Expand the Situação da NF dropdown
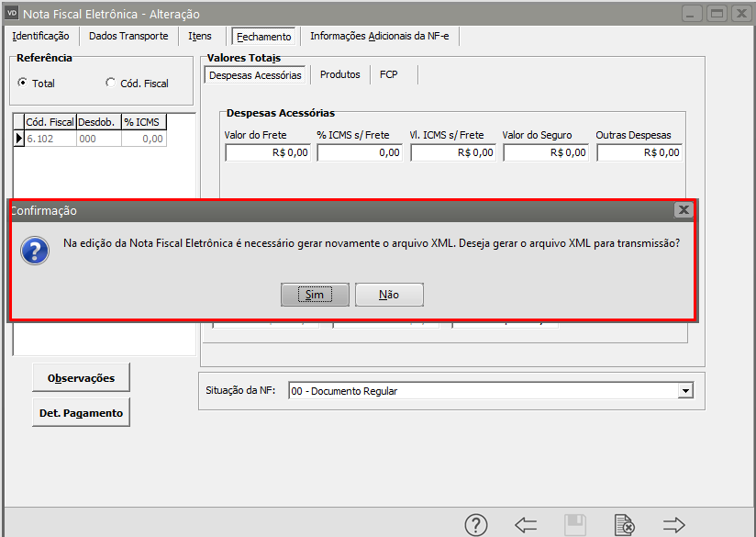 [x=684, y=391]
